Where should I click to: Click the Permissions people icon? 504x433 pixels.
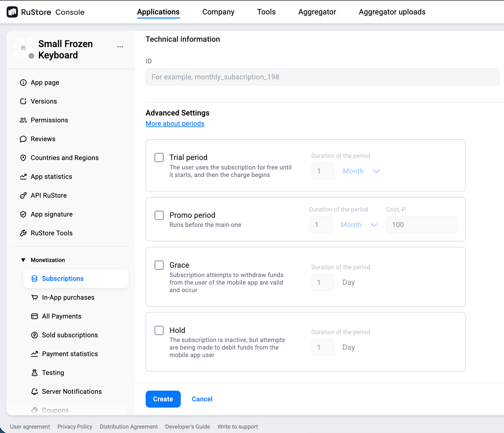click(23, 120)
